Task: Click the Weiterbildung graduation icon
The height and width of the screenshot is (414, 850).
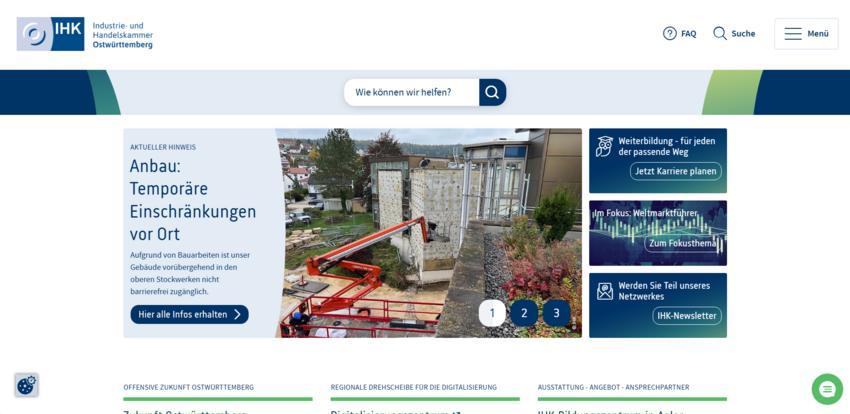Action: point(604,147)
